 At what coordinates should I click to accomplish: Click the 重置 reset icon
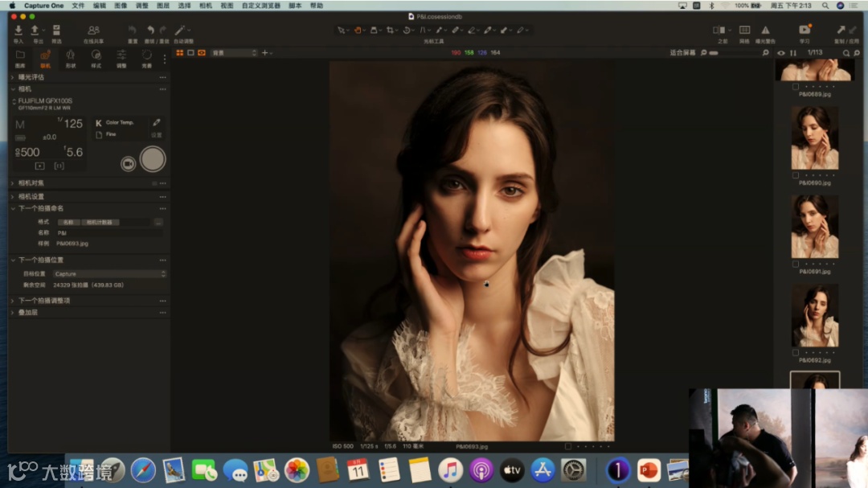pyautogui.click(x=133, y=30)
